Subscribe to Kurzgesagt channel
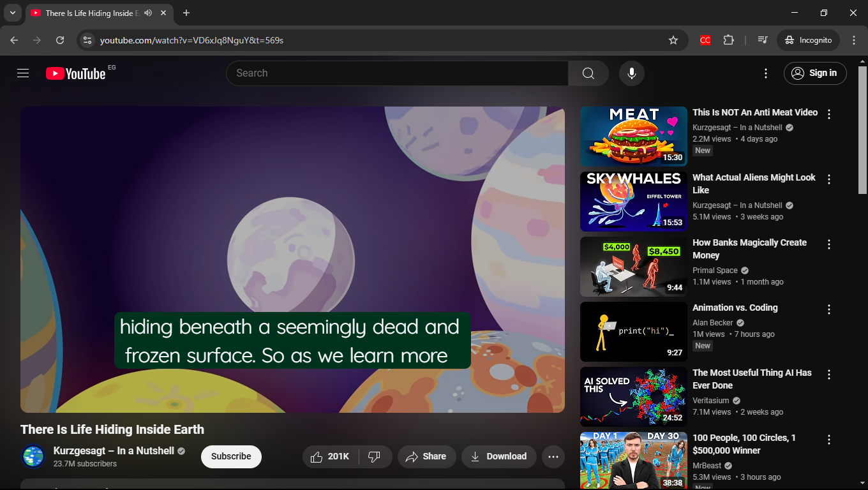 [231, 457]
